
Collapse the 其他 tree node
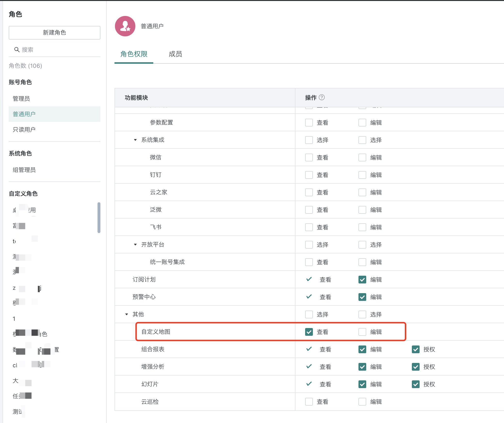127,314
